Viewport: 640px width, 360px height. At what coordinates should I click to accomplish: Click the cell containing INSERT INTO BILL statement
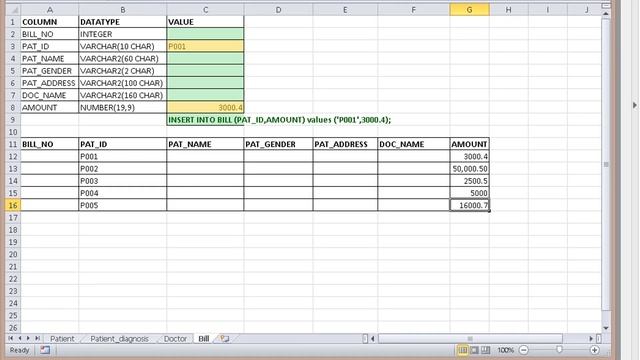click(205, 120)
